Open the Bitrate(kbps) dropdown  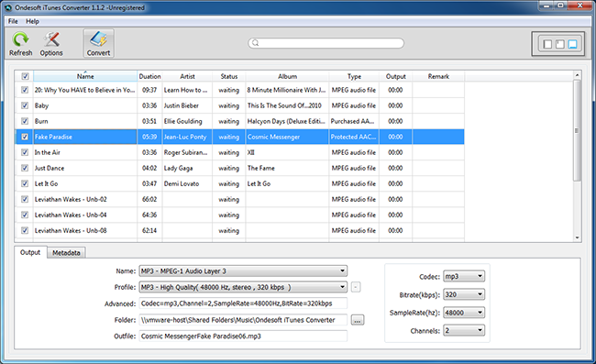tap(464, 294)
